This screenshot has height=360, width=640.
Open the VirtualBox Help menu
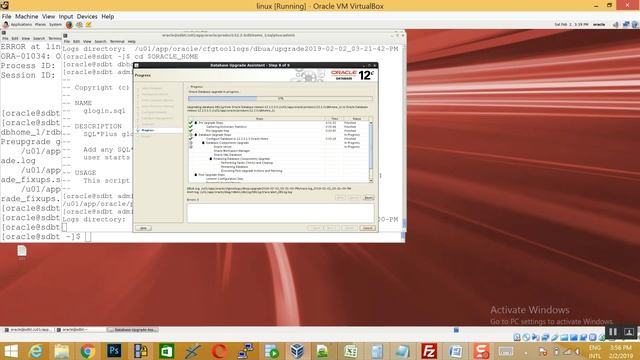tap(107, 16)
